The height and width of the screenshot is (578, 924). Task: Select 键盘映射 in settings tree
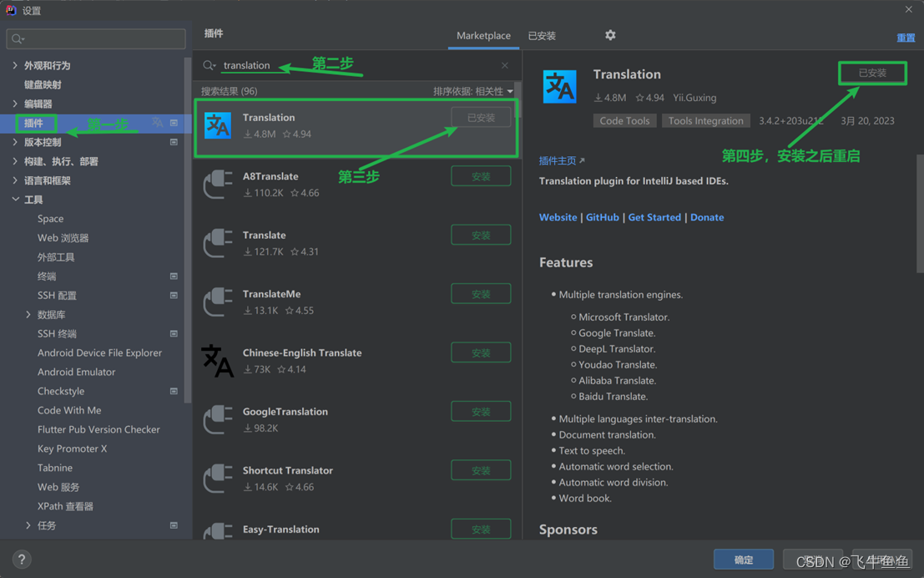[43, 84]
